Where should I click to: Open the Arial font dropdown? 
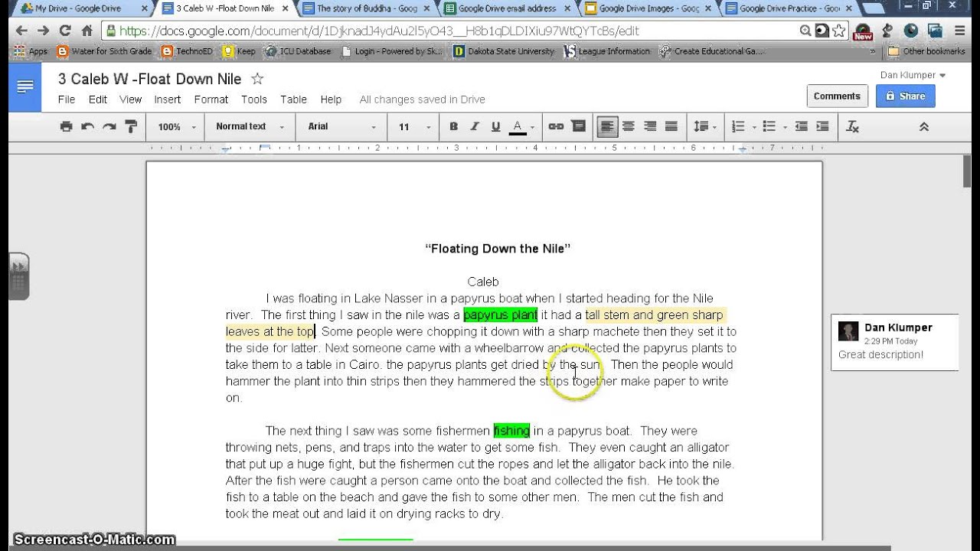pos(341,127)
